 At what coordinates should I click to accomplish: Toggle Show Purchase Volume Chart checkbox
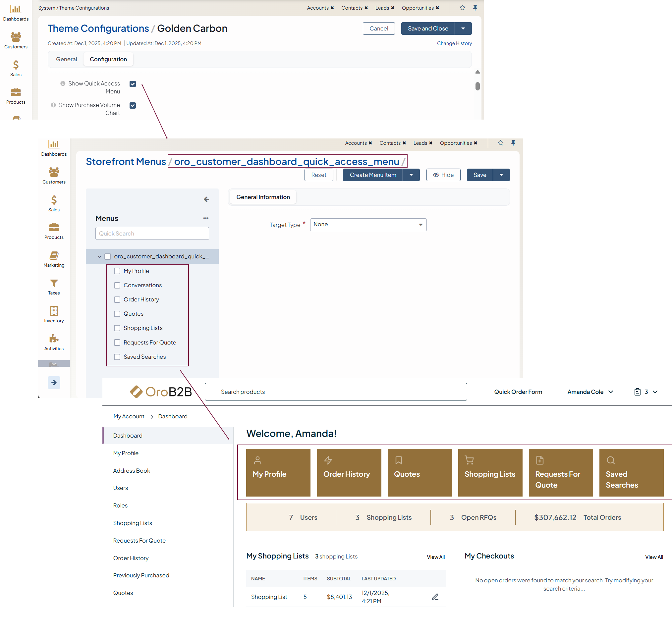tap(133, 105)
